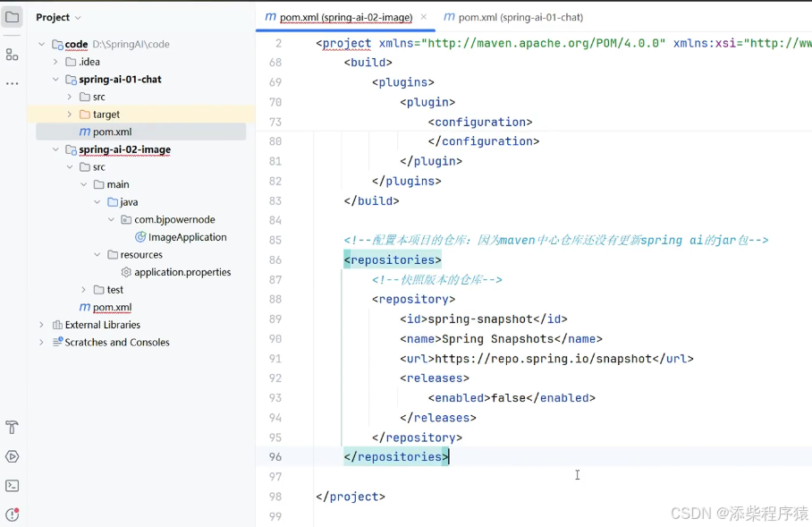Viewport: 812px width, 527px height.
Task: Show more tool windows ellipsis icon
Action: (x=12, y=83)
